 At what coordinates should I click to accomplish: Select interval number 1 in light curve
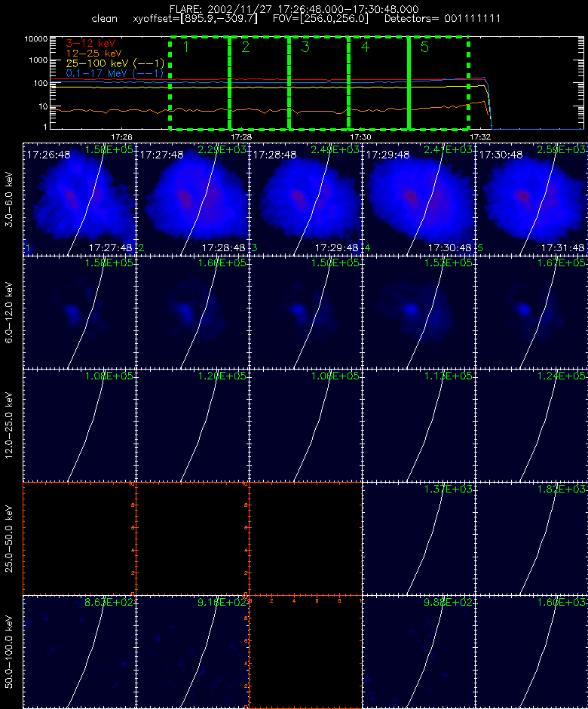[185, 47]
